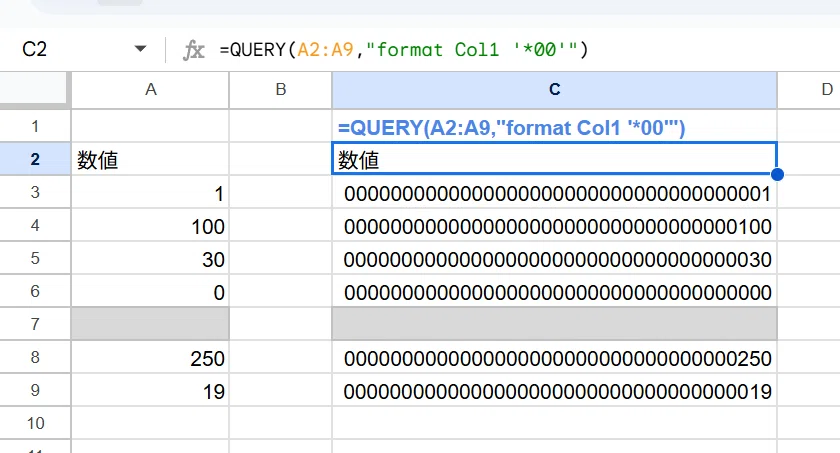Select row 1 header

(x=35, y=126)
